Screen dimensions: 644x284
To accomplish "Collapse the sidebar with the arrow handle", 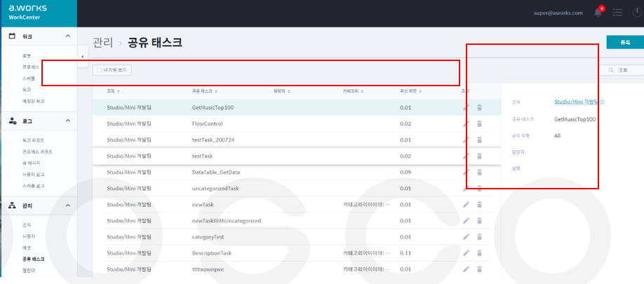I will [82, 57].
